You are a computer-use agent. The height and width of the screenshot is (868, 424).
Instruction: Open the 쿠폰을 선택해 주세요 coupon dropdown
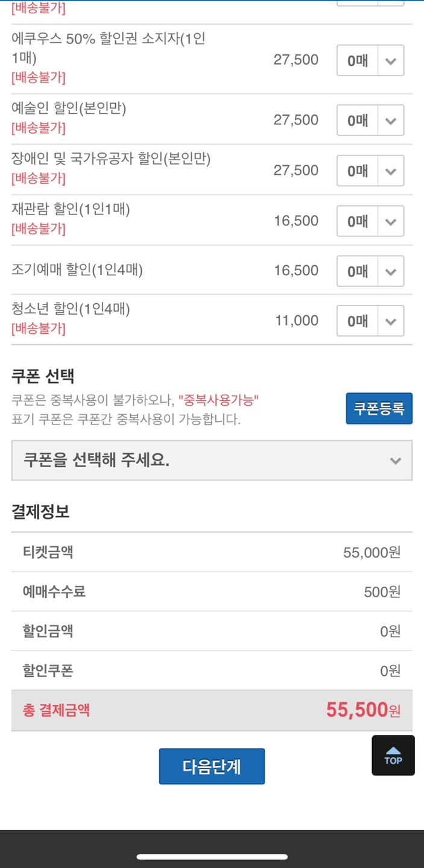pyautogui.click(x=212, y=461)
